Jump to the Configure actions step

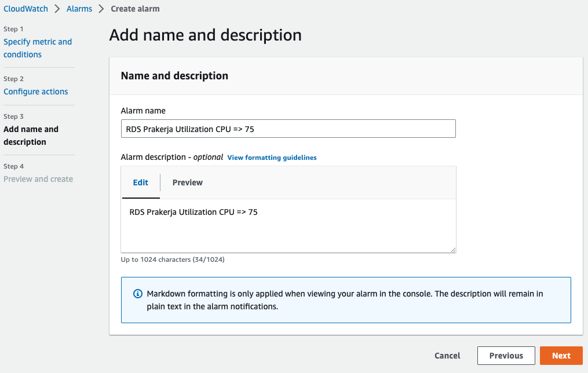click(36, 92)
